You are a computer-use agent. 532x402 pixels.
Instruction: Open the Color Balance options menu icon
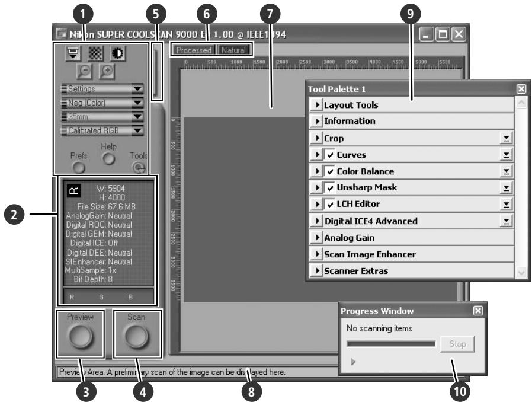point(506,171)
